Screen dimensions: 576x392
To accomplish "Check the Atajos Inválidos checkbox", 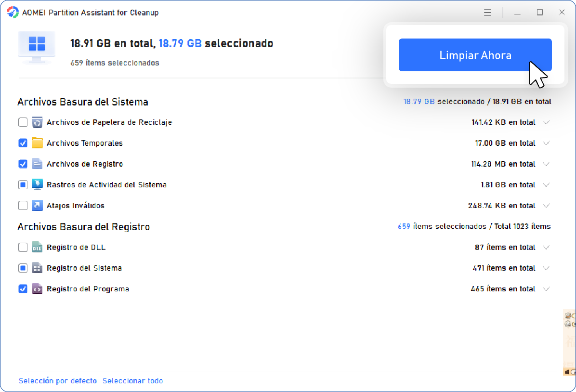I will coord(23,205).
